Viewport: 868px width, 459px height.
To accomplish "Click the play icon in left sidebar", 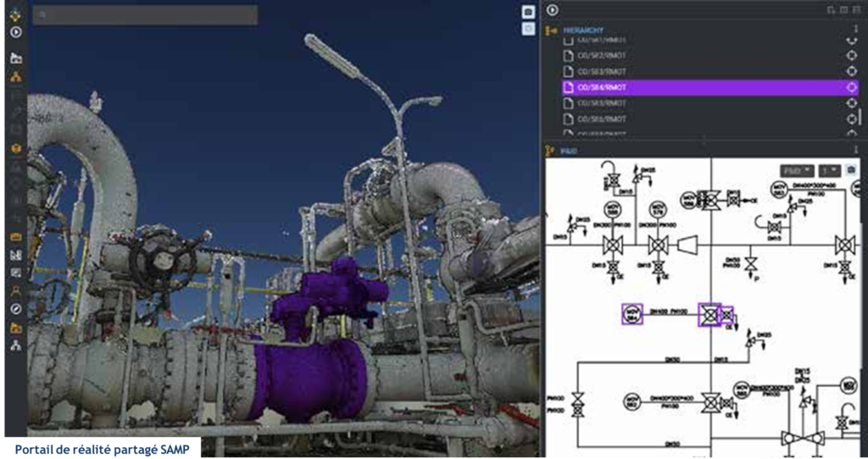I will pos(15,32).
